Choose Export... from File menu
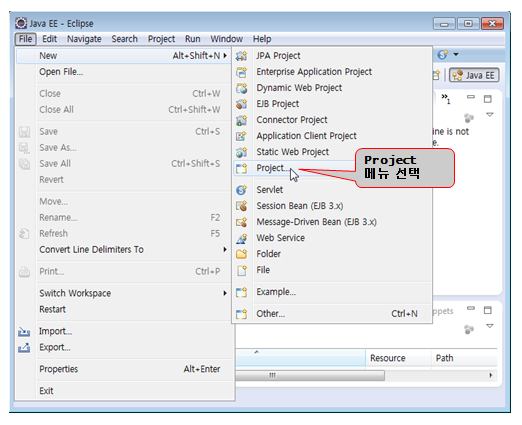 point(124,348)
